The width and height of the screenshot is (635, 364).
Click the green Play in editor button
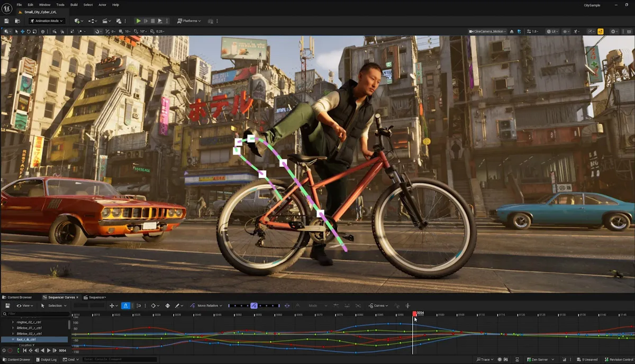point(139,21)
